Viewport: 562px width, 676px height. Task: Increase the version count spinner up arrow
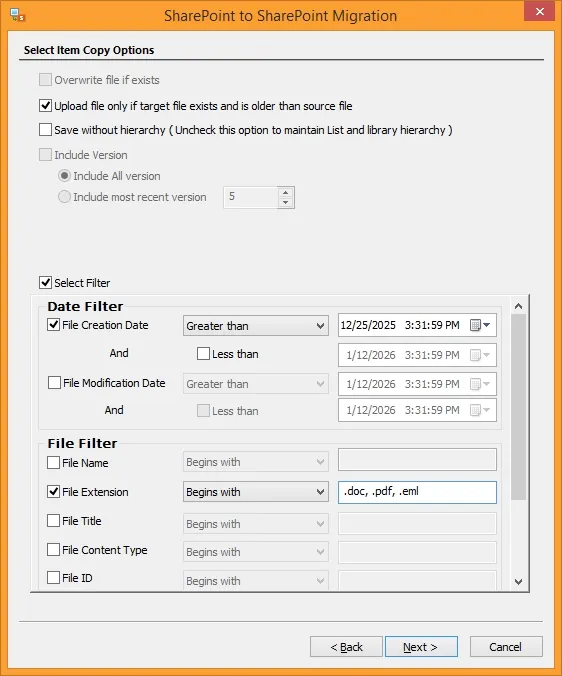[x=285, y=192]
